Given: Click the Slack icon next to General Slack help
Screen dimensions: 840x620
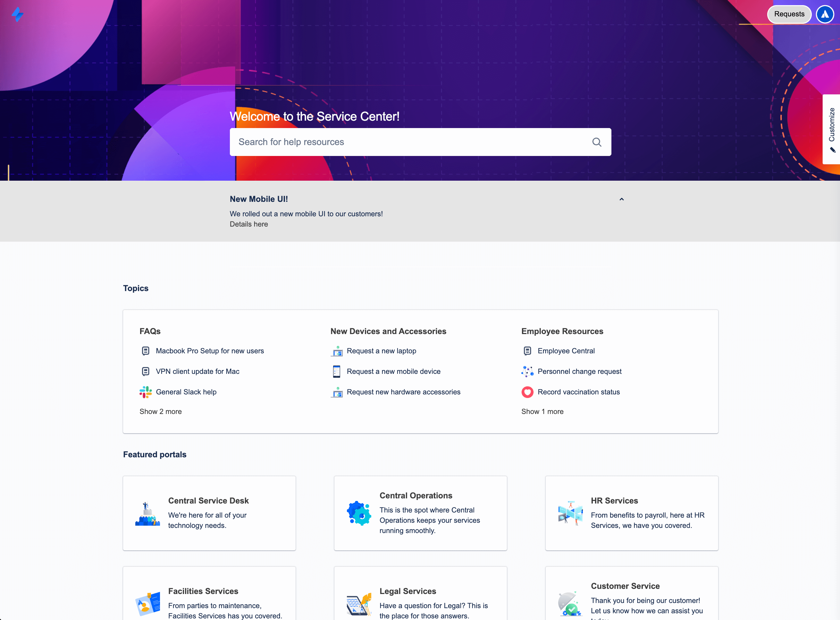Looking at the screenshot, I should pyautogui.click(x=146, y=392).
